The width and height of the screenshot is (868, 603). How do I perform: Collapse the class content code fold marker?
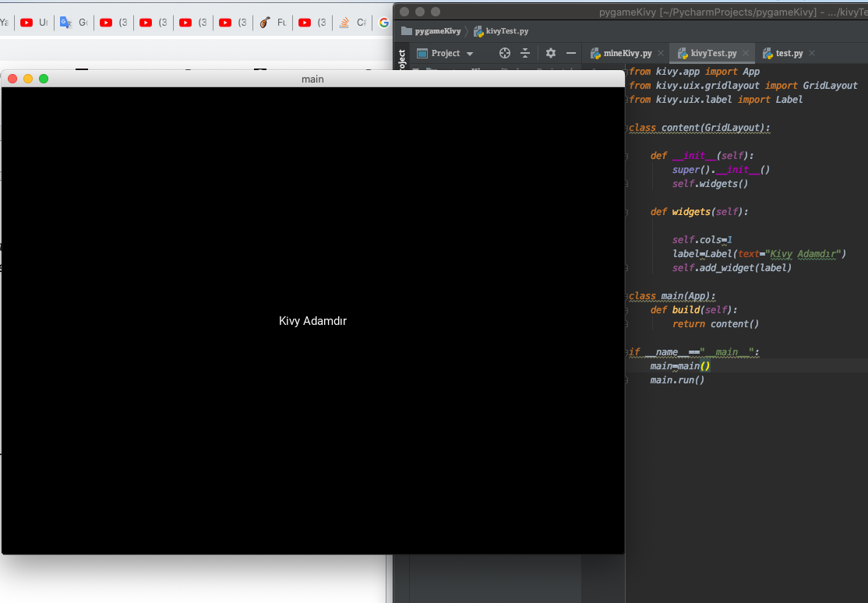(x=627, y=128)
